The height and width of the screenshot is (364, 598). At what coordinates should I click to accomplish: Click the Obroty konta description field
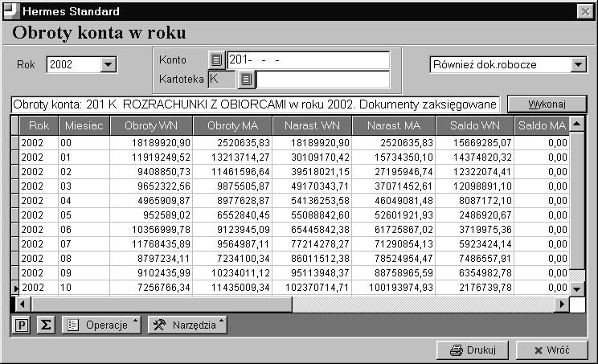pos(255,104)
